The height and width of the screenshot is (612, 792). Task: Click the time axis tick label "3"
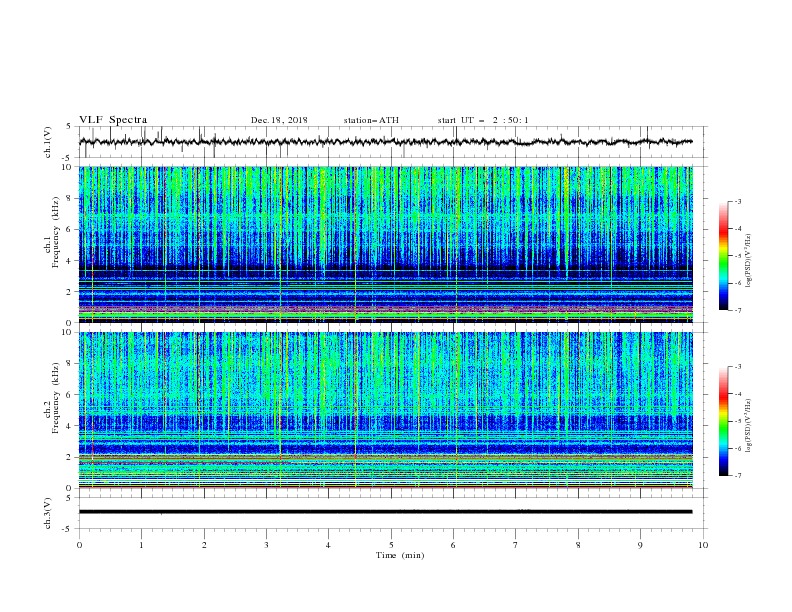(x=266, y=545)
